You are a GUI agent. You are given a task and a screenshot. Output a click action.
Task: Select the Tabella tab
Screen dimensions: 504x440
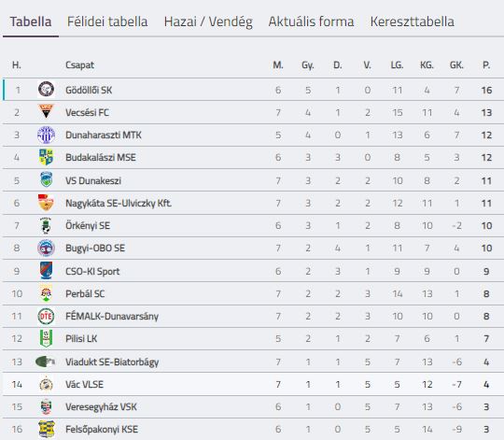pos(31,21)
